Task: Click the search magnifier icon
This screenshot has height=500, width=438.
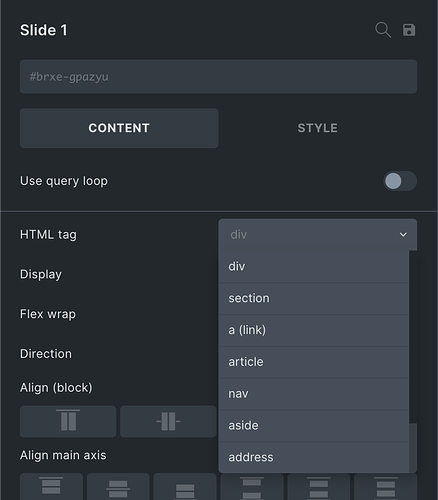Action: click(383, 30)
